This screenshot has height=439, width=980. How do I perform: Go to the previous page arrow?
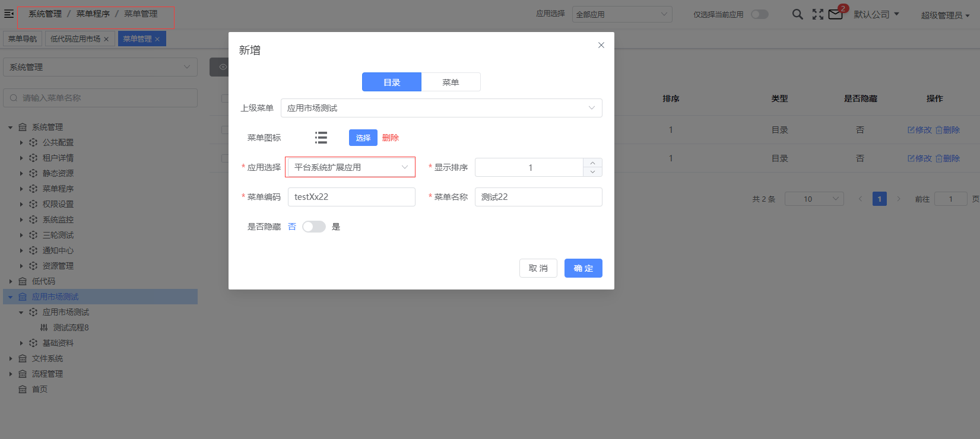(x=860, y=199)
